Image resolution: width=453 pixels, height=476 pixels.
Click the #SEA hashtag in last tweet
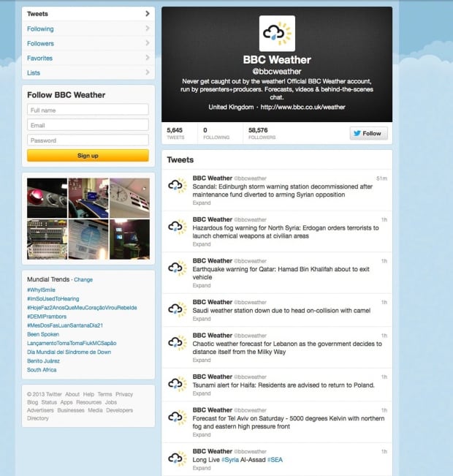[x=275, y=460]
